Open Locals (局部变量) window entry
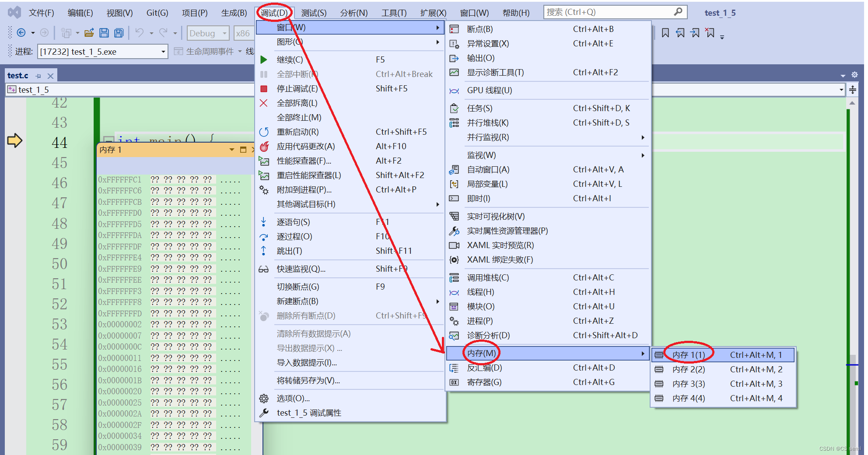 click(x=548, y=184)
